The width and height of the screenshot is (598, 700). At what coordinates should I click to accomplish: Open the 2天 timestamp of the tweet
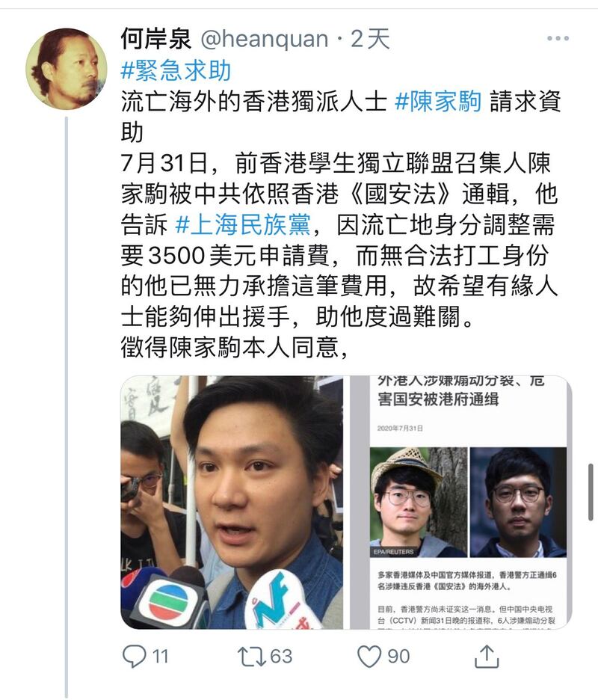click(x=370, y=39)
